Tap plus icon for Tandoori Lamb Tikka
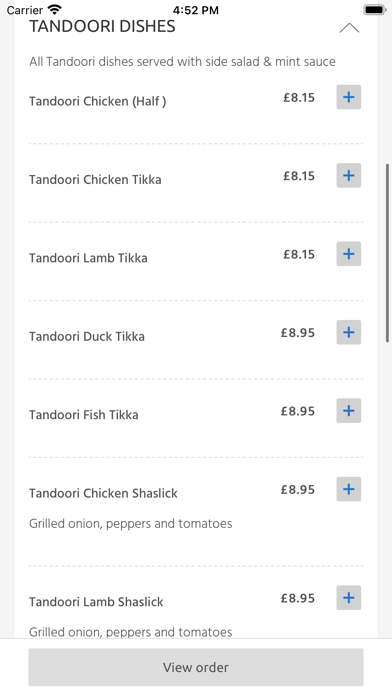The height and width of the screenshot is (696, 392). [x=348, y=254]
